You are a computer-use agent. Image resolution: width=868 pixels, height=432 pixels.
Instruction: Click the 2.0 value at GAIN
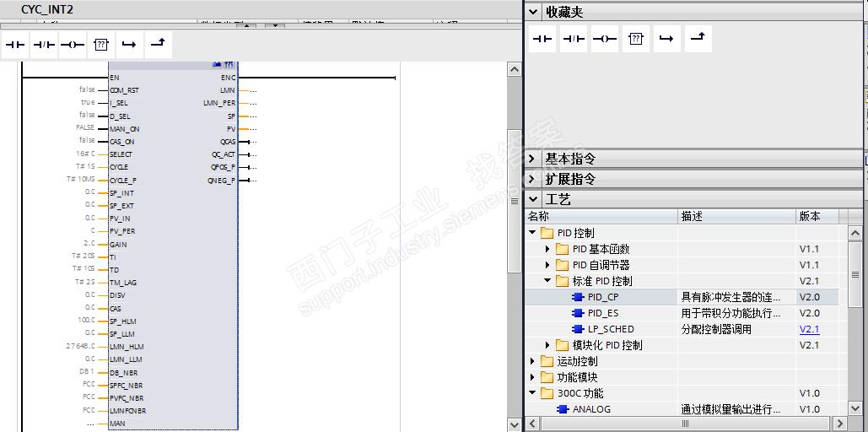tap(89, 244)
